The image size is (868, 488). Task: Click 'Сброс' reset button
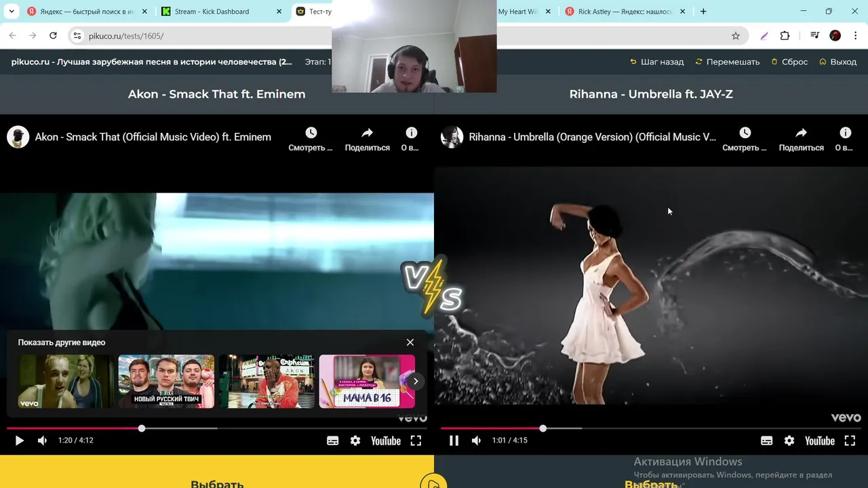click(789, 62)
